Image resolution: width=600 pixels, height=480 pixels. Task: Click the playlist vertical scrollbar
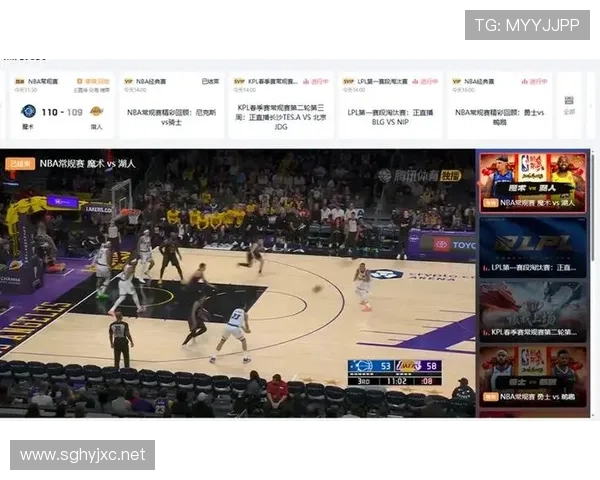point(593,207)
